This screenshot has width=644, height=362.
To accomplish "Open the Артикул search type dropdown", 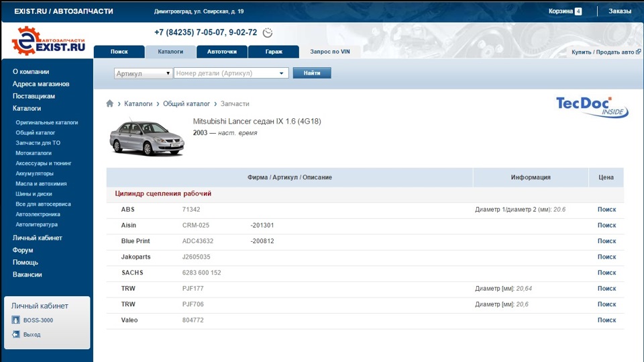I will click(x=143, y=73).
